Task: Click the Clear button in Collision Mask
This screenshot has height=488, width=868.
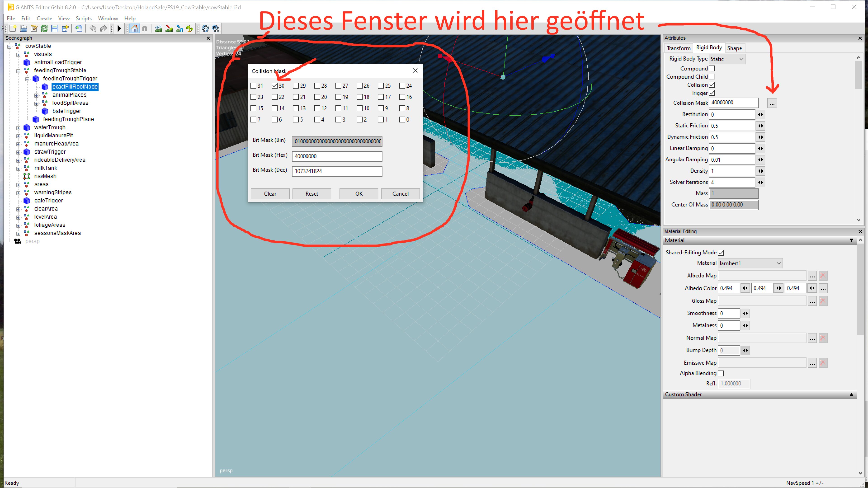Action: pos(270,194)
